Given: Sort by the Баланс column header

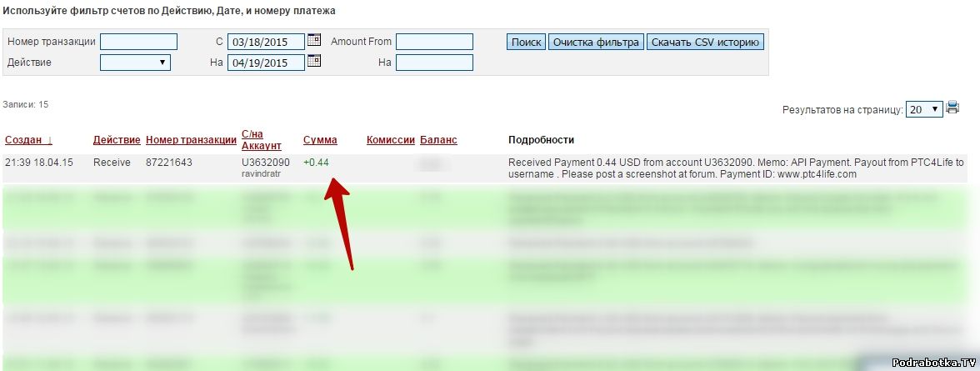Looking at the screenshot, I should coord(438,140).
